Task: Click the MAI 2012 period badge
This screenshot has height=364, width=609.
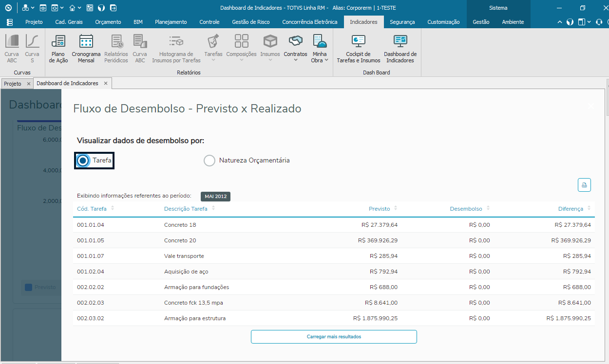Action: [215, 196]
